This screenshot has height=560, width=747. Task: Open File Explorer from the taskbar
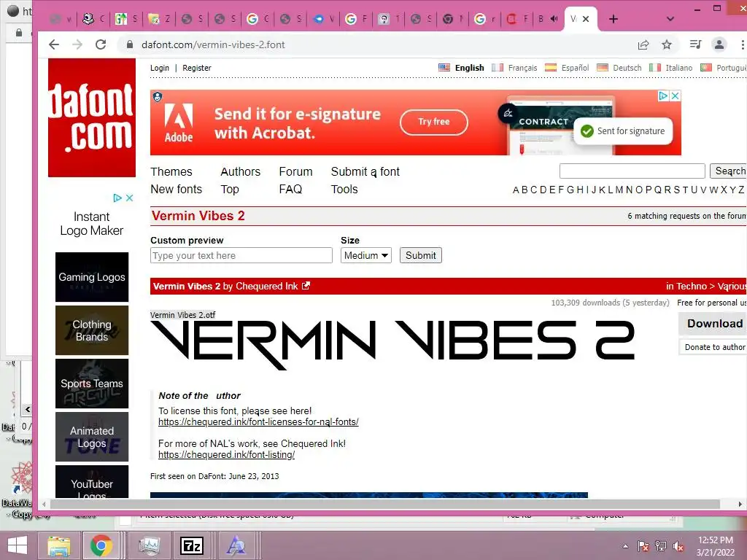(x=59, y=545)
